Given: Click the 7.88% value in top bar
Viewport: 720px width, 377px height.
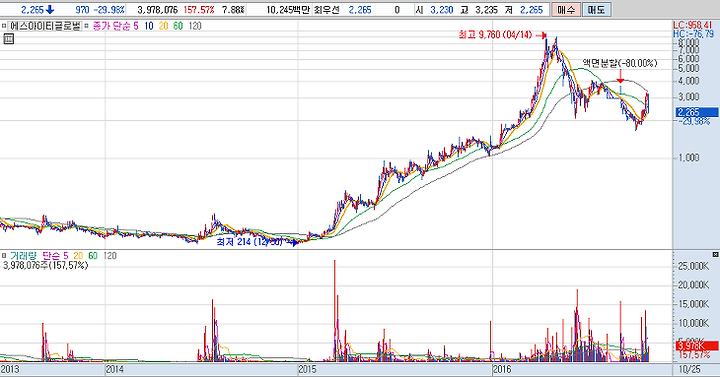Looking at the screenshot, I should click(233, 10).
